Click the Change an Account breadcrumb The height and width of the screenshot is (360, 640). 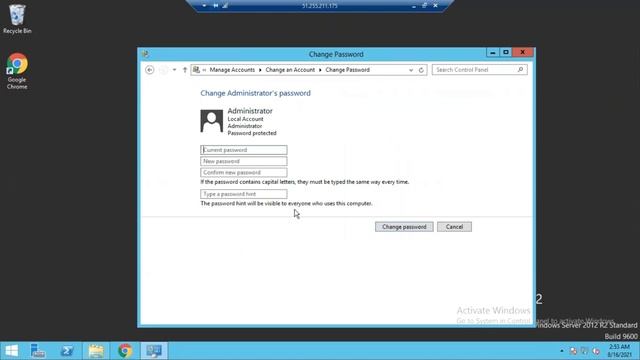[x=290, y=70]
